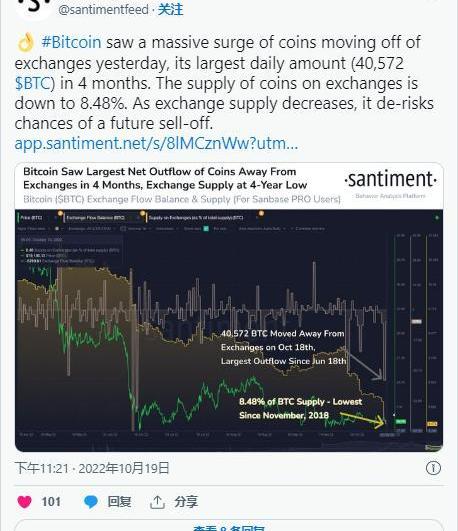The image size is (458, 531).
Task: Open the #Bitcoin hashtag
Action: click(71, 43)
